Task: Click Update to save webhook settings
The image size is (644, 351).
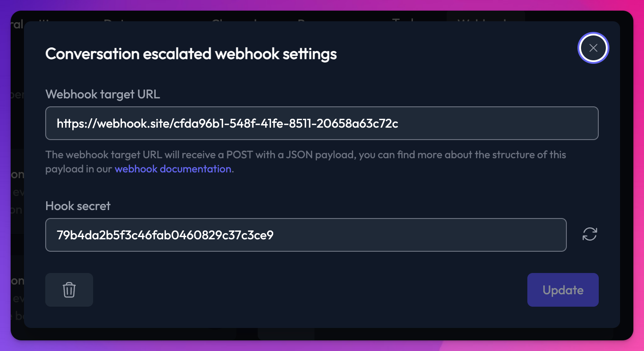Action: [563, 290]
